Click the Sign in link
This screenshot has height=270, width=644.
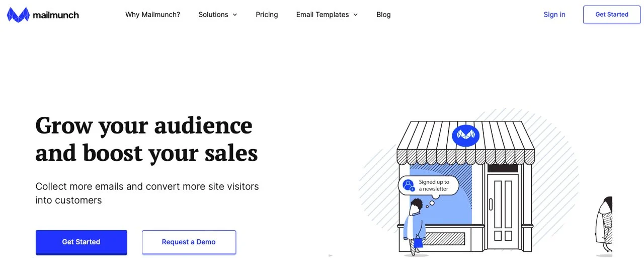[x=554, y=15]
